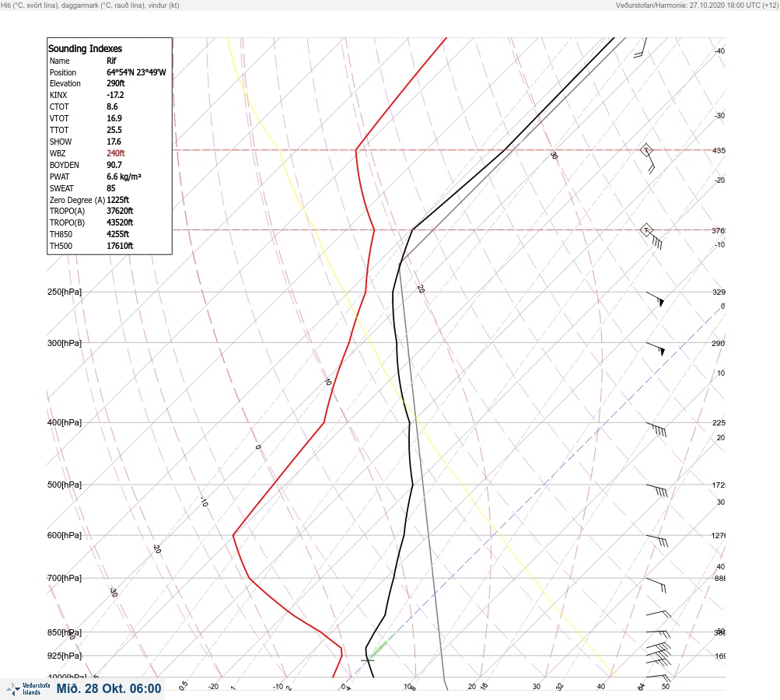This screenshot has width=780, height=700.
Task: Click the KINX value -17.2
Action: point(115,95)
